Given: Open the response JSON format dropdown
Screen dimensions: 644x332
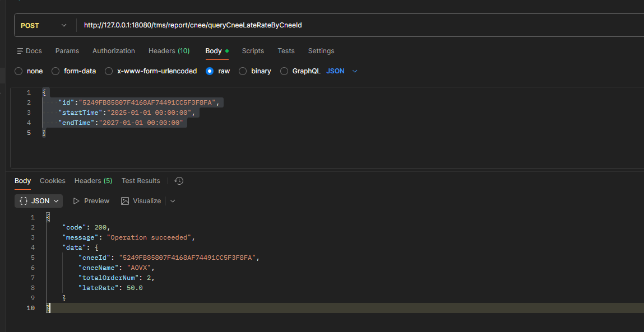Looking at the screenshot, I should tap(39, 201).
